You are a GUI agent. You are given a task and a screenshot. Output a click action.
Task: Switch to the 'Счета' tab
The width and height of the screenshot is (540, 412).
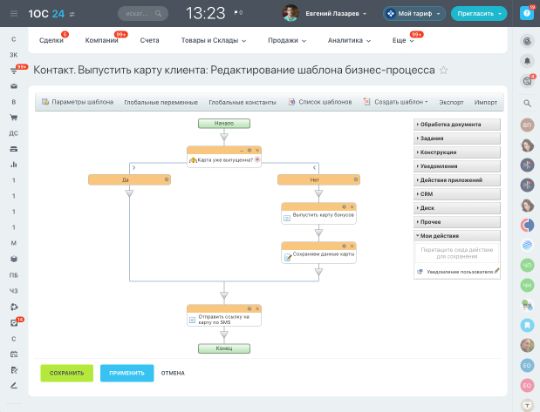(x=149, y=40)
